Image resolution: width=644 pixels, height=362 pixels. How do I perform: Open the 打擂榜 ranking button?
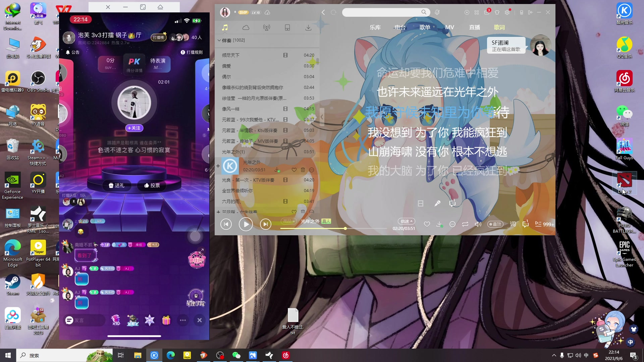pyautogui.click(x=158, y=38)
